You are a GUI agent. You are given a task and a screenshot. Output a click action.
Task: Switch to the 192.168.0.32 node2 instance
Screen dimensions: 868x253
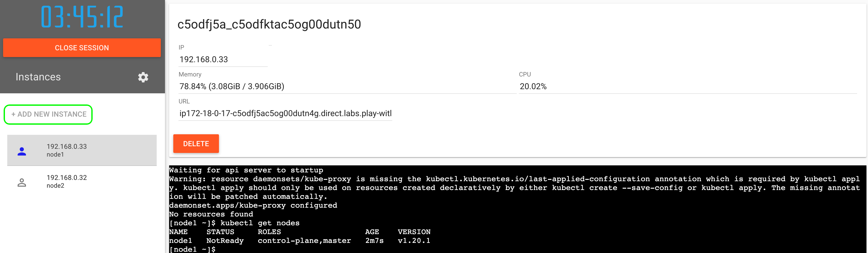(67, 181)
